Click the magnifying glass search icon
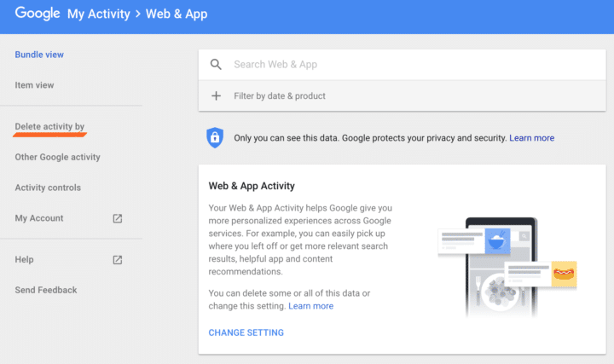The image size is (614, 364). click(216, 65)
